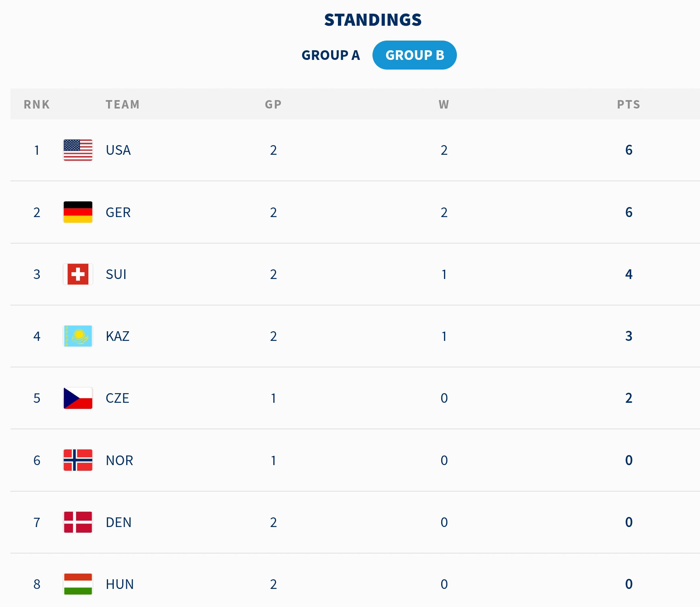The image size is (700, 607).
Task: Click the W column header
Action: pyautogui.click(x=444, y=105)
